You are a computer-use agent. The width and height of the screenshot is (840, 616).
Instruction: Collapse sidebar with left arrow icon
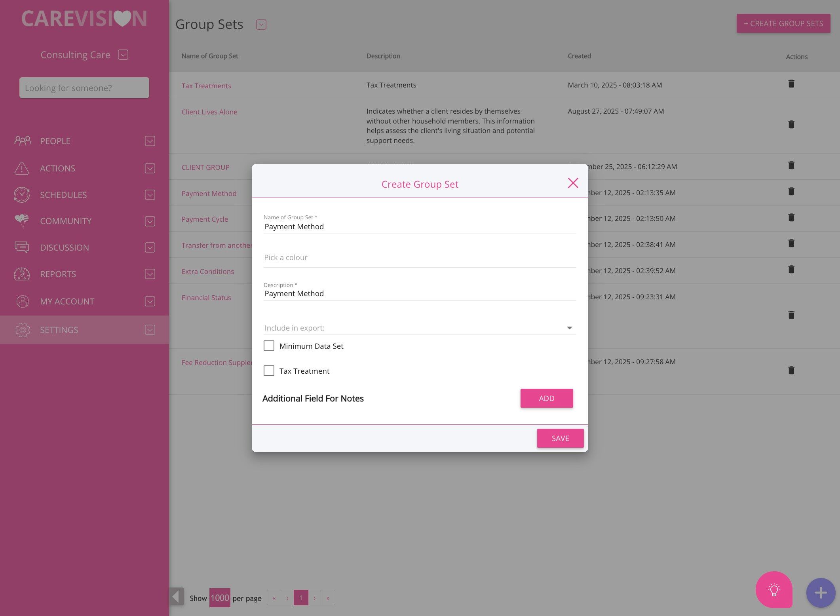177,596
